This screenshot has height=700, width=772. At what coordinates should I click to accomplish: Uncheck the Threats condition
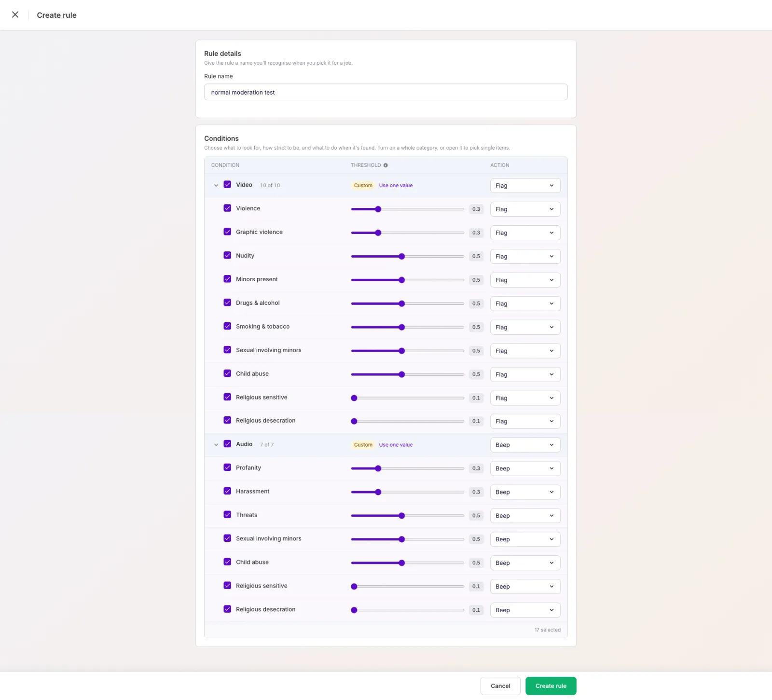pos(227,515)
